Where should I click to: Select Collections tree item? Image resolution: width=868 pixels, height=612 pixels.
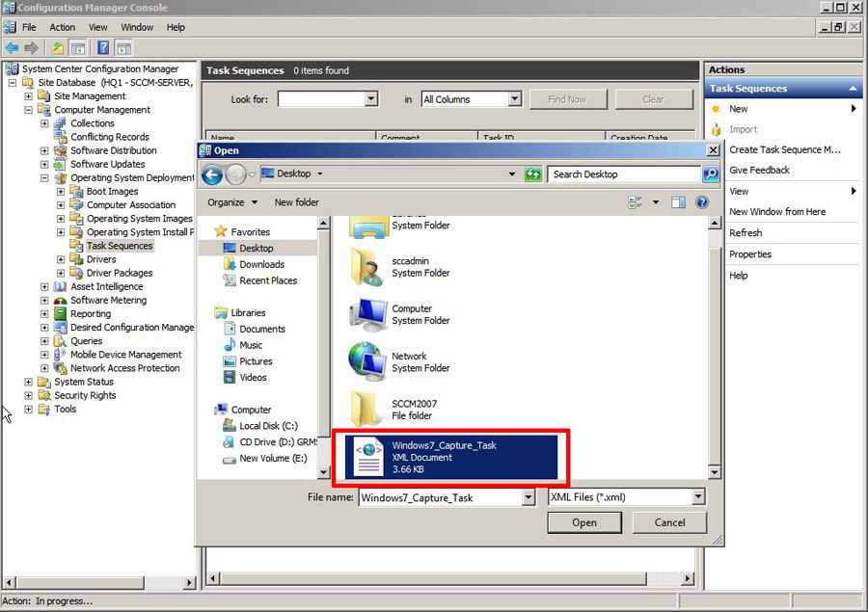tap(92, 123)
